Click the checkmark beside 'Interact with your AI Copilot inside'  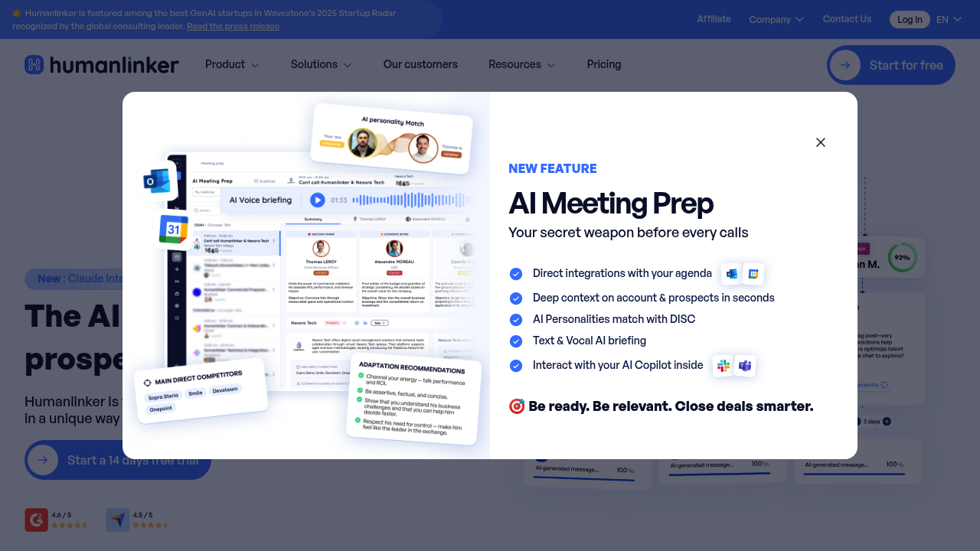point(516,366)
